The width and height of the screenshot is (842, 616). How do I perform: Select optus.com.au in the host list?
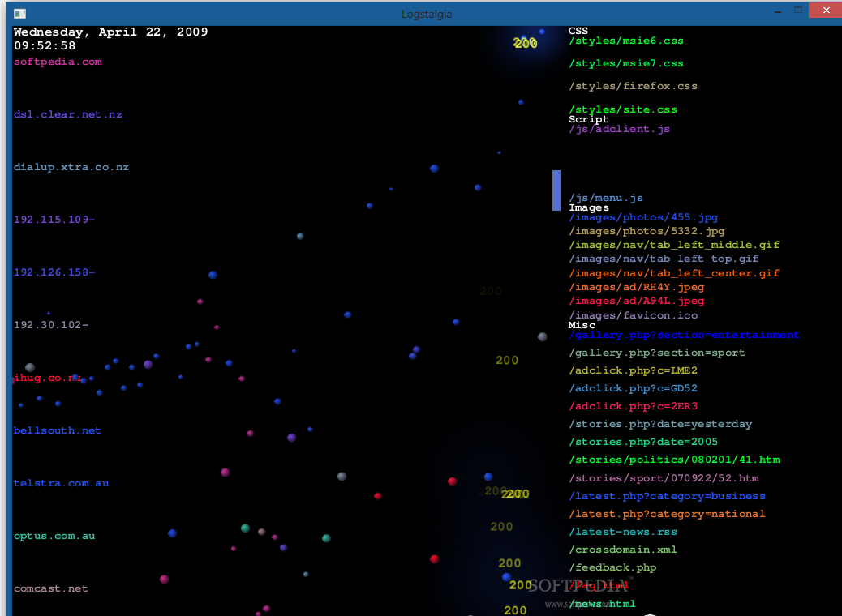pyautogui.click(x=54, y=536)
